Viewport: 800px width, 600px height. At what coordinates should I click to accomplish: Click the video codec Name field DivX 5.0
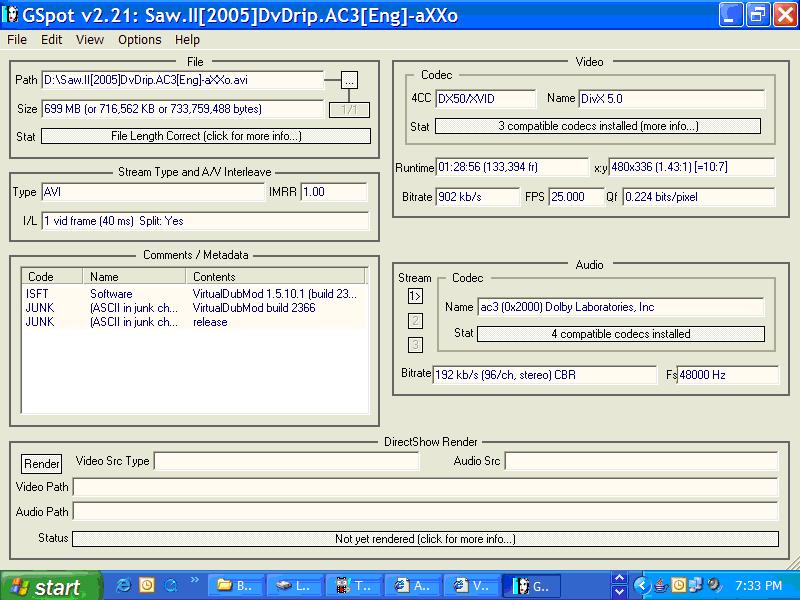click(672, 98)
